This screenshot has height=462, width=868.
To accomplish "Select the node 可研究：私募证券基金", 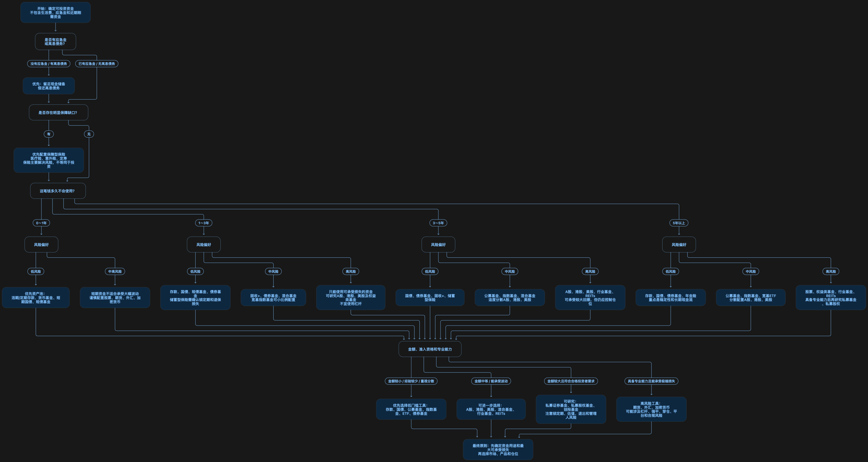I will click(x=571, y=409).
